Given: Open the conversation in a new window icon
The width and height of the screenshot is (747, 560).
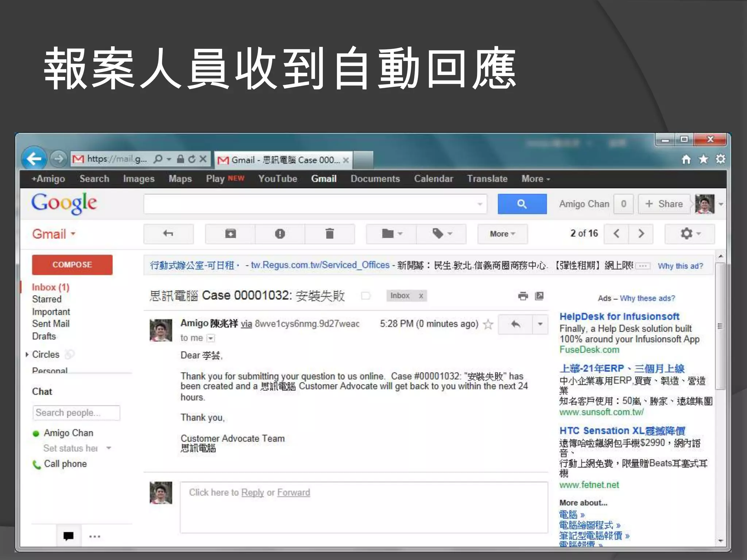Looking at the screenshot, I should click(539, 296).
